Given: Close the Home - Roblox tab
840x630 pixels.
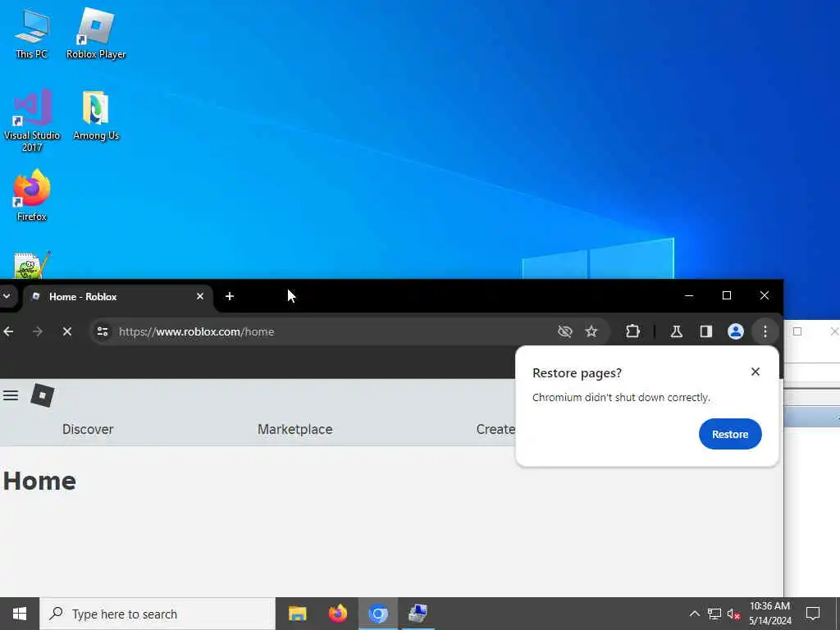Looking at the screenshot, I should [x=200, y=296].
